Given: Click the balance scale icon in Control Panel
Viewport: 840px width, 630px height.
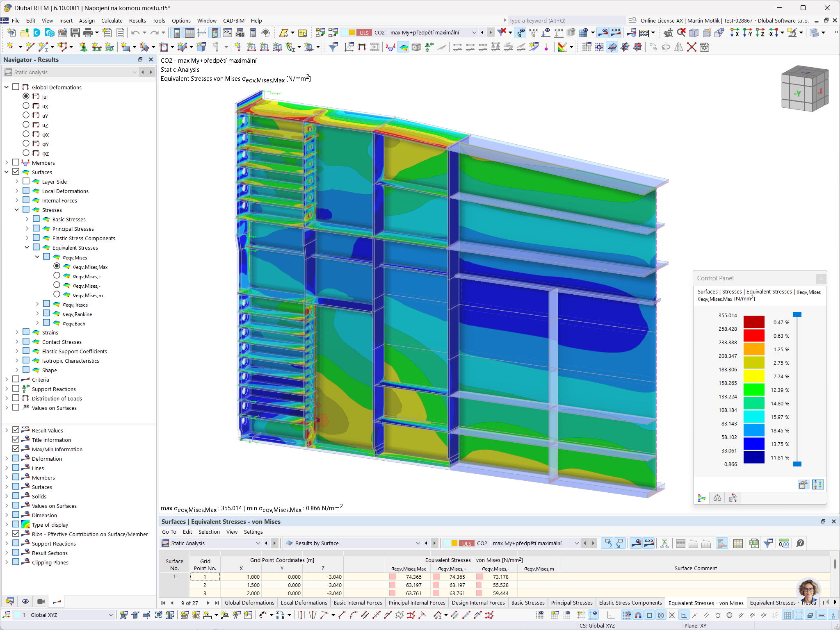Looking at the screenshot, I should pos(717,498).
